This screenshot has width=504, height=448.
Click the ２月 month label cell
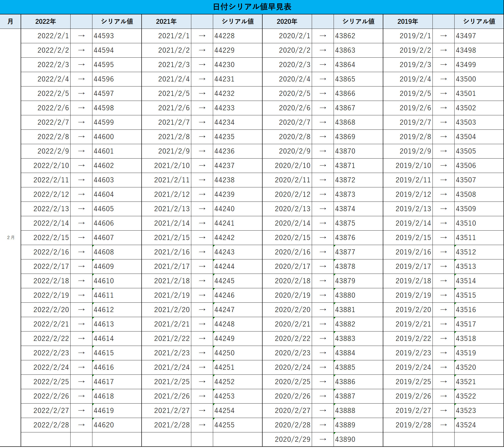(x=10, y=238)
